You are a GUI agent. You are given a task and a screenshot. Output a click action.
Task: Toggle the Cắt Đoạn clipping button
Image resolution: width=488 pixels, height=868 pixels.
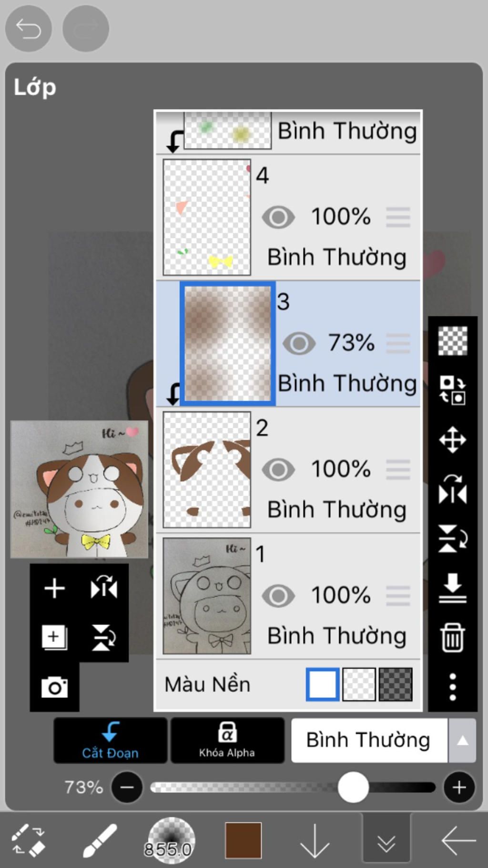coord(110,740)
